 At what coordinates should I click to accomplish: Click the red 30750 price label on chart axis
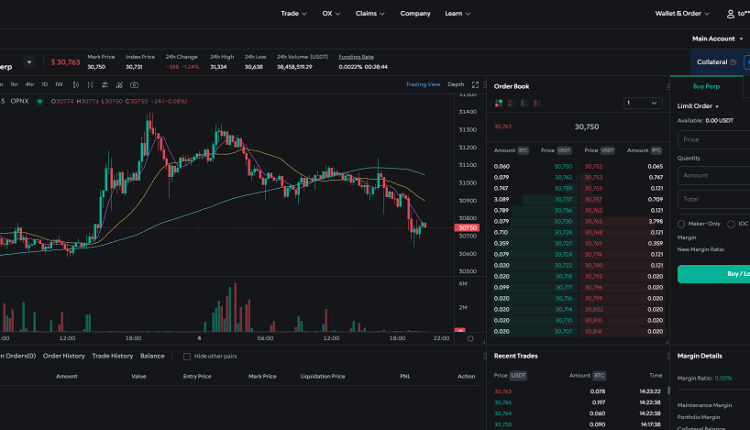(x=467, y=228)
